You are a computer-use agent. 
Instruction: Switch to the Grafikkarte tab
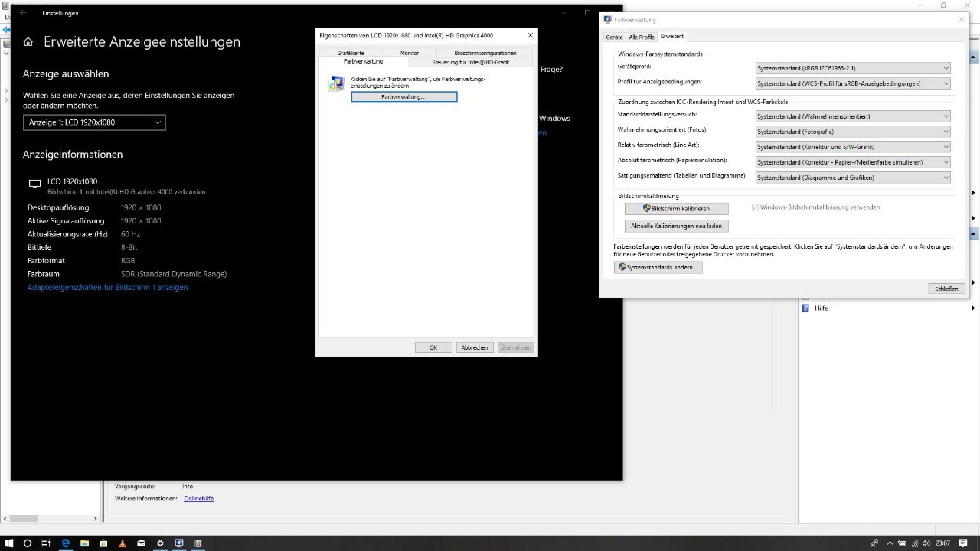351,53
